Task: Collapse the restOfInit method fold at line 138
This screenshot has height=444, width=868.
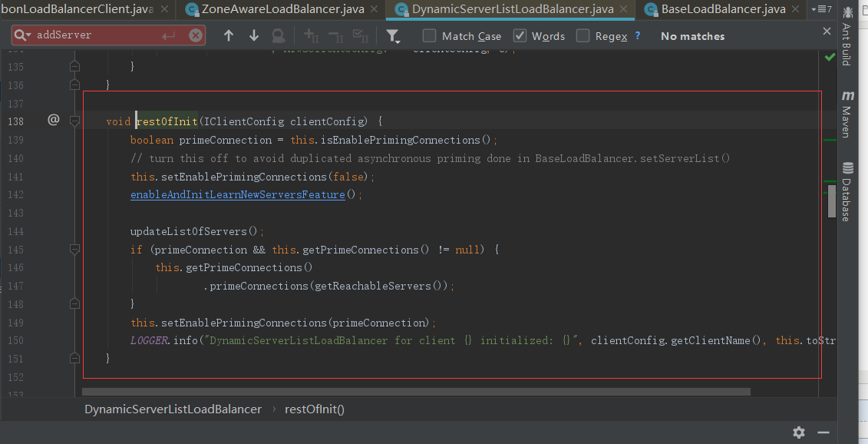Action: click(74, 121)
